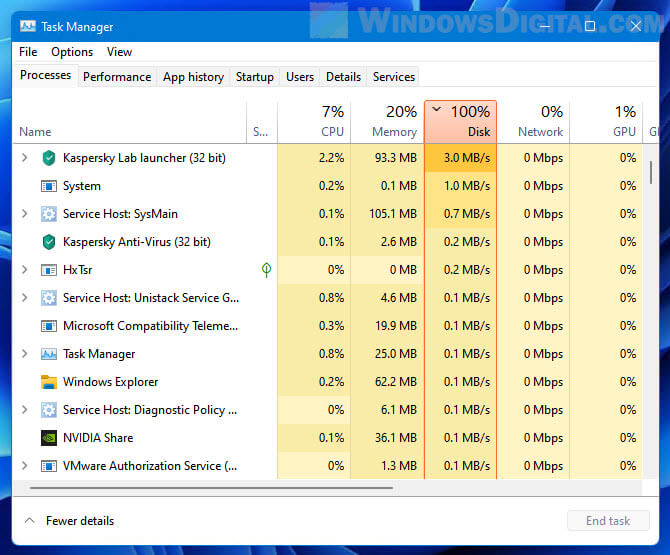Open the File menu

28,52
